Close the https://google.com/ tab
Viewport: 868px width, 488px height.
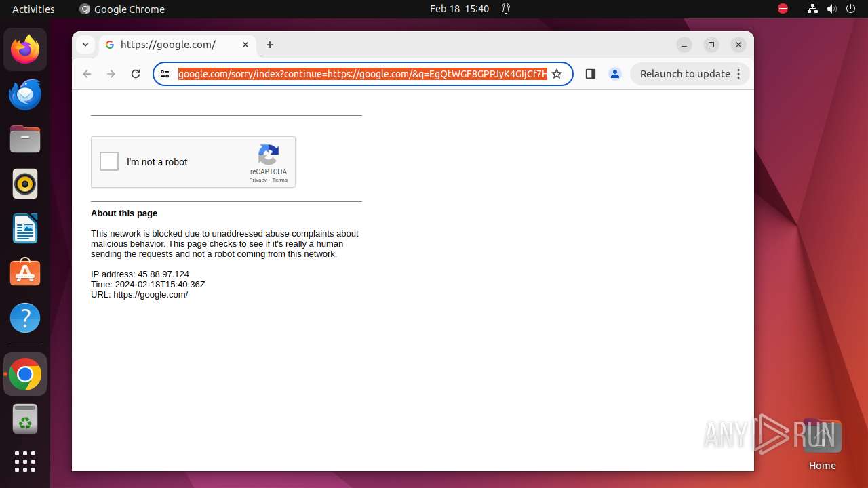[245, 45]
